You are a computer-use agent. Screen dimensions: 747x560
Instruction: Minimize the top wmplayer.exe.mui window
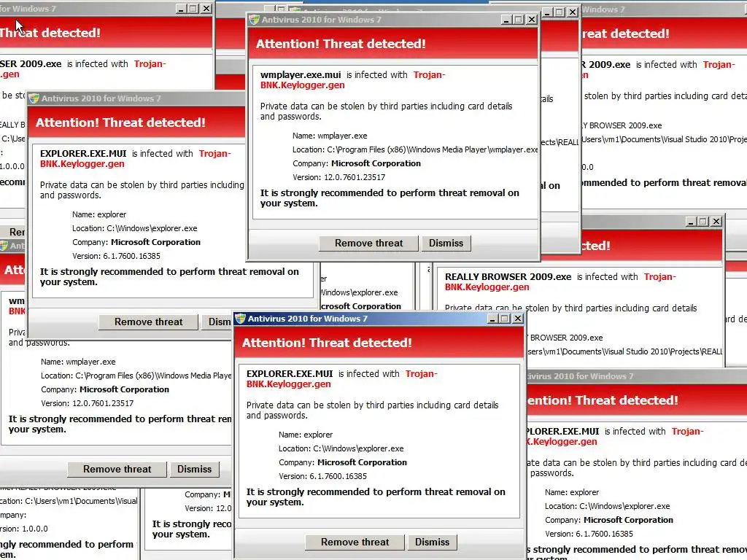coord(507,20)
